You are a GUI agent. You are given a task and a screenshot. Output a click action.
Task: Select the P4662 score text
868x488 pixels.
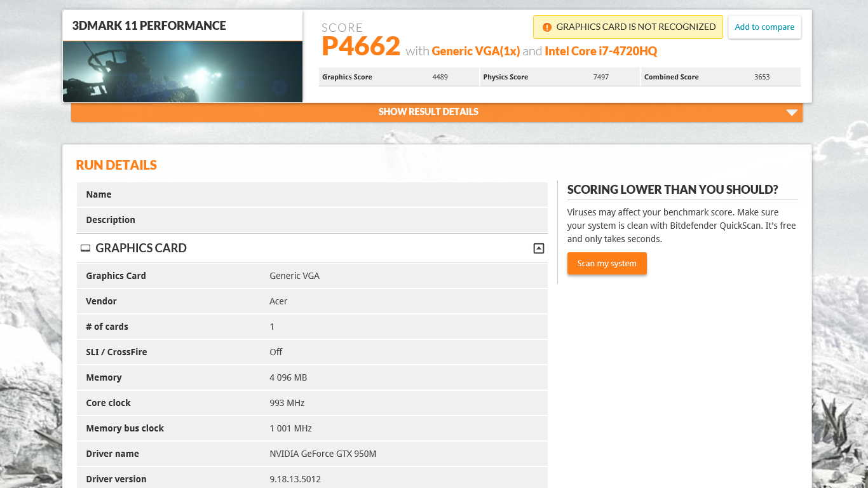pos(361,46)
